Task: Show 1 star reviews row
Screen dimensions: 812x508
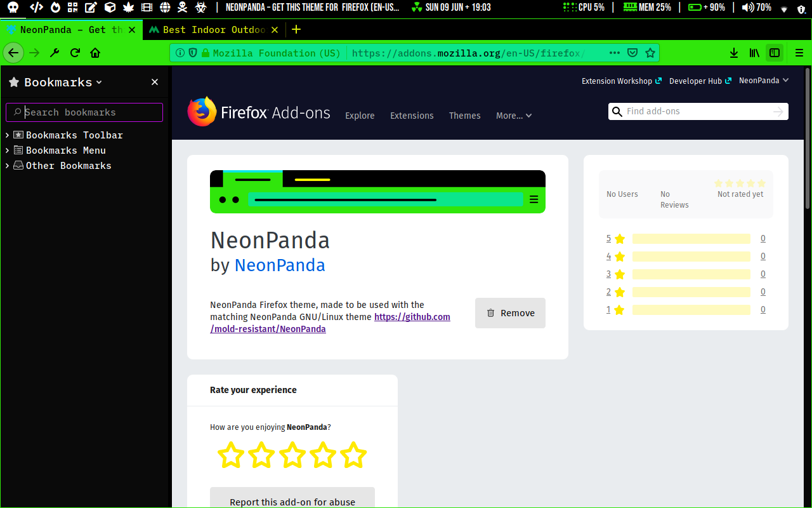Action: (686, 310)
